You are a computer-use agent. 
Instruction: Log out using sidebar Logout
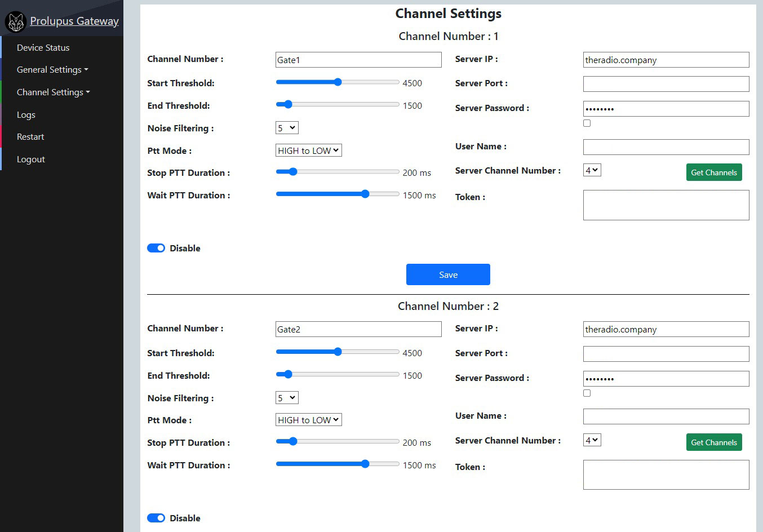tap(31, 159)
